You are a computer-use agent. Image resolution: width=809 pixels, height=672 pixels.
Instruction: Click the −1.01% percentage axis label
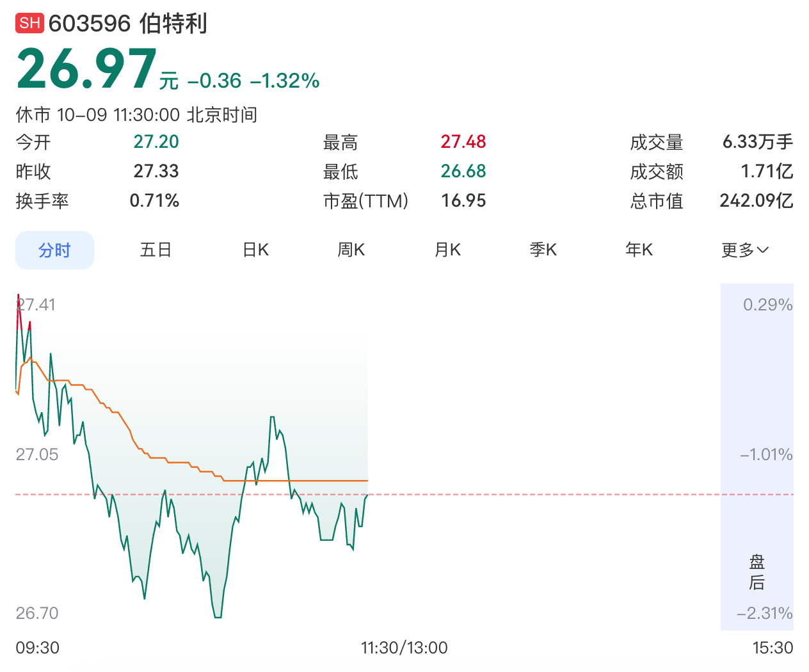[766, 454]
